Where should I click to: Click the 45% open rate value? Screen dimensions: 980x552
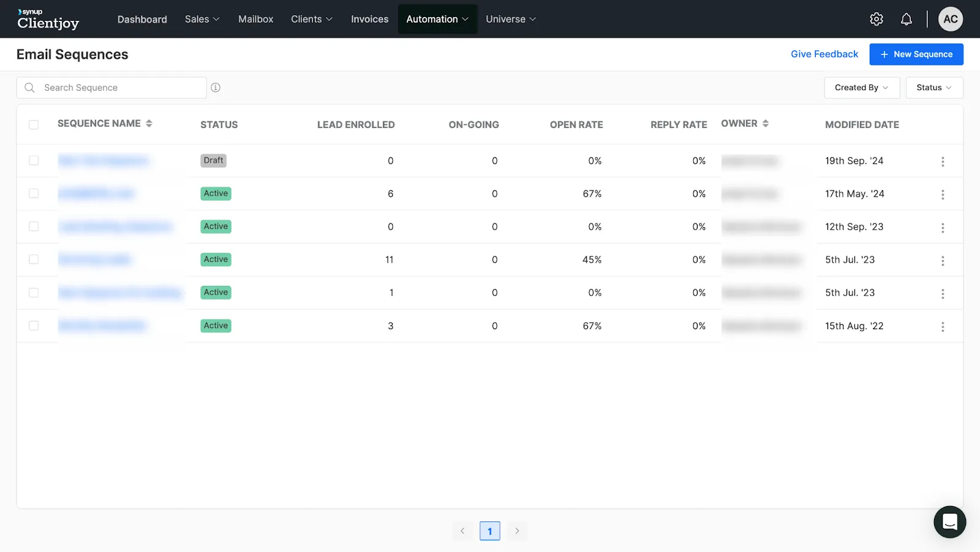[592, 259]
